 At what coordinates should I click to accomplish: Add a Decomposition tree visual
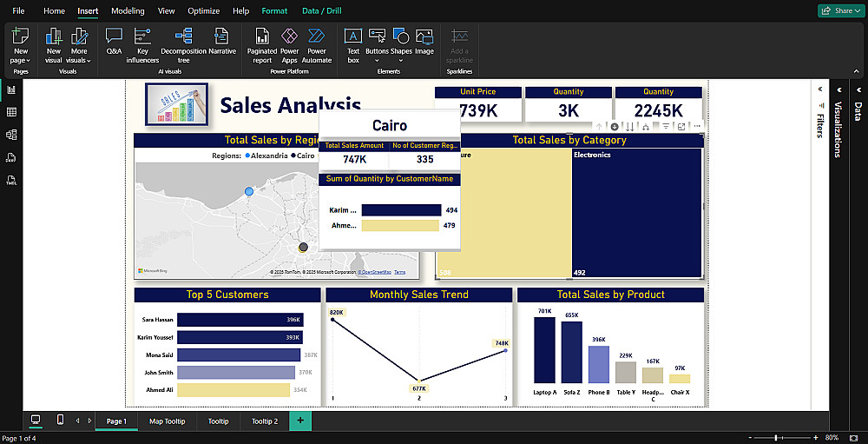tap(183, 46)
